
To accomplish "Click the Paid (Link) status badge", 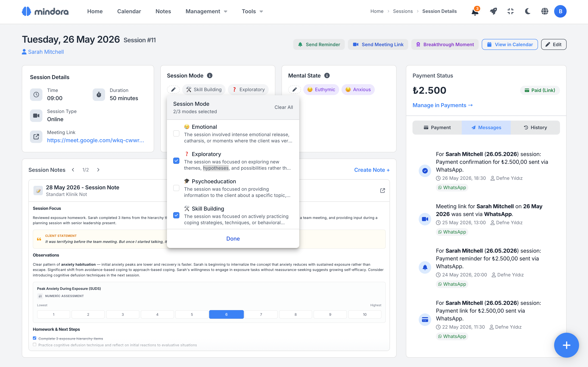I will point(540,90).
